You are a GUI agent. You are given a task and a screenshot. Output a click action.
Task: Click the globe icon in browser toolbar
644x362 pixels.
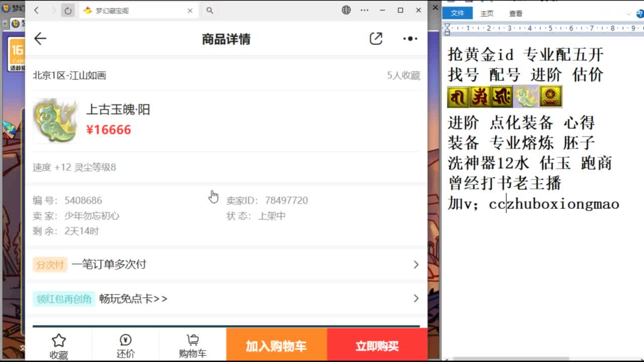346,10
